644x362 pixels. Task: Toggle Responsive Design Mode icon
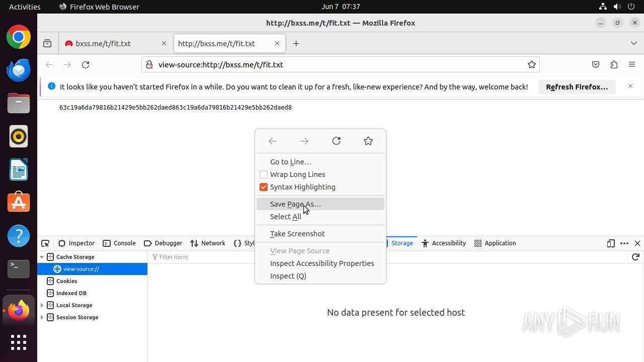tap(611, 243)
